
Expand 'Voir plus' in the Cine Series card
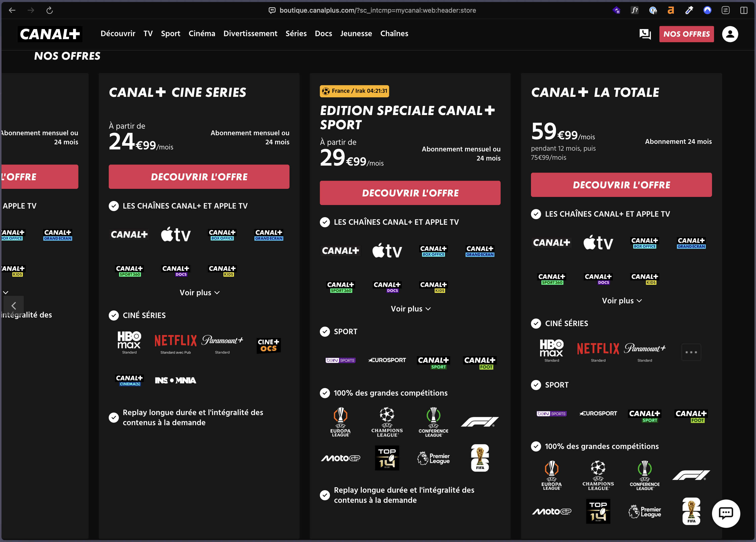pos(200,293)
